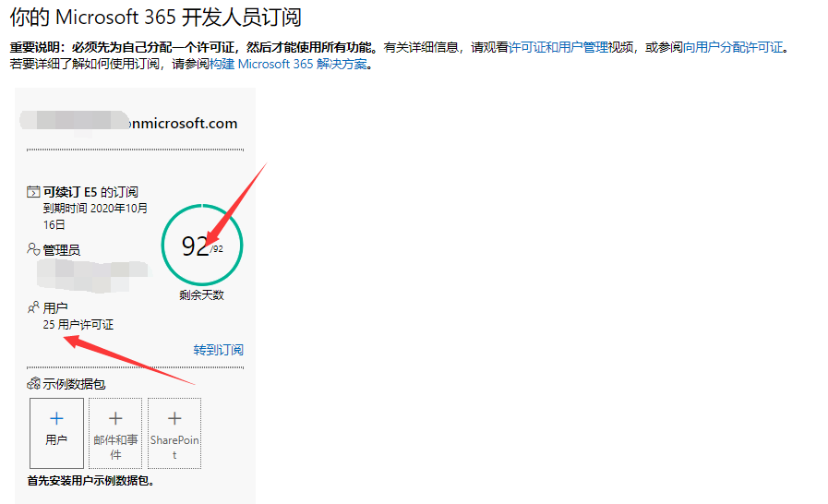Click the onmicrosoft.com domain text
Viewport: 828px width, 504px height.
tap(183, 123)
